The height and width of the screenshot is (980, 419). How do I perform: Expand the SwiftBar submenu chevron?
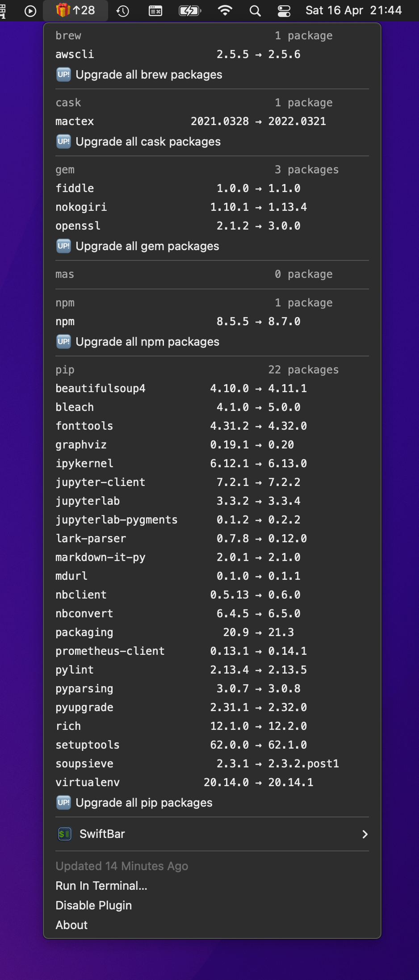[365, 834]
